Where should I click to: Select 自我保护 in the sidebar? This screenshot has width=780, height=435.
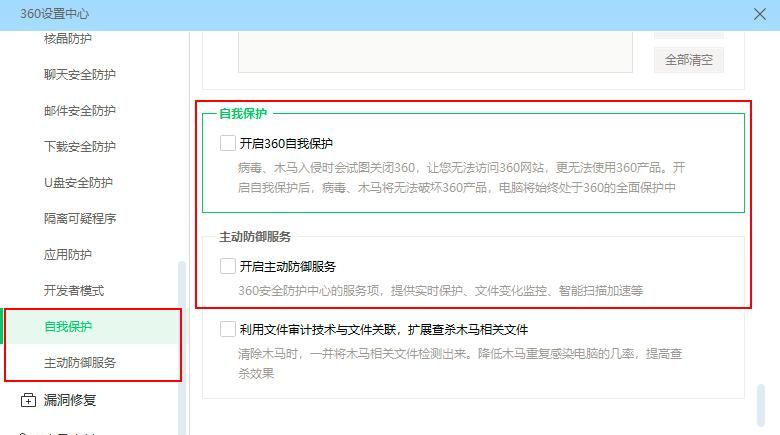(x=68, y=326)
